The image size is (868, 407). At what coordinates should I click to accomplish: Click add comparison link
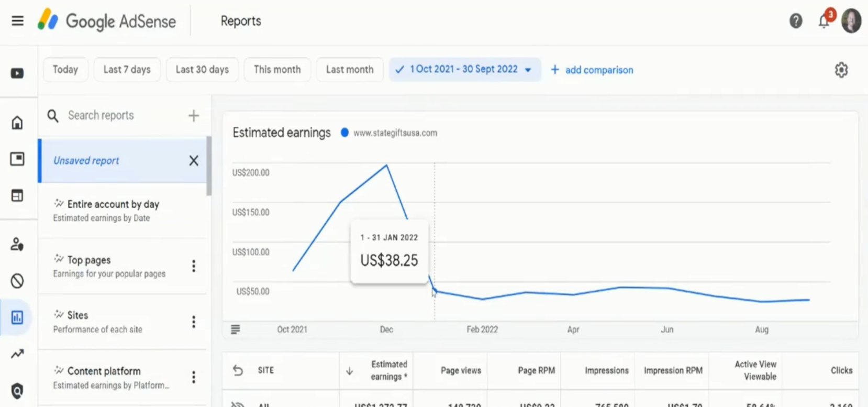592,70
